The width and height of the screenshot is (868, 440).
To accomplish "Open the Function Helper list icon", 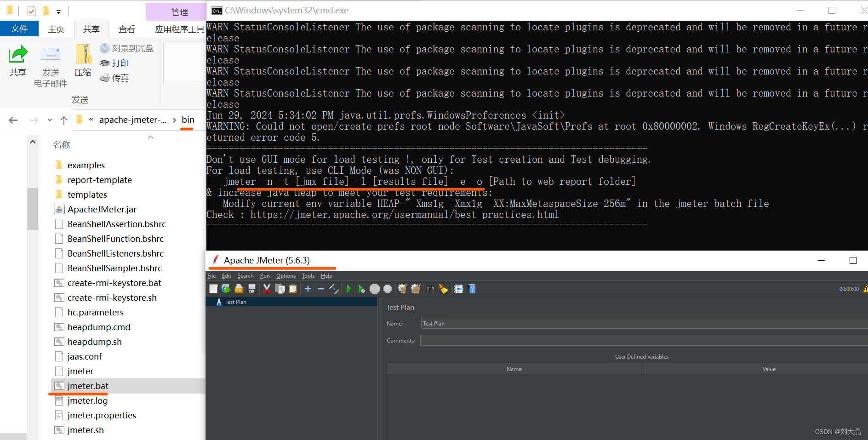I will (458, 289).
